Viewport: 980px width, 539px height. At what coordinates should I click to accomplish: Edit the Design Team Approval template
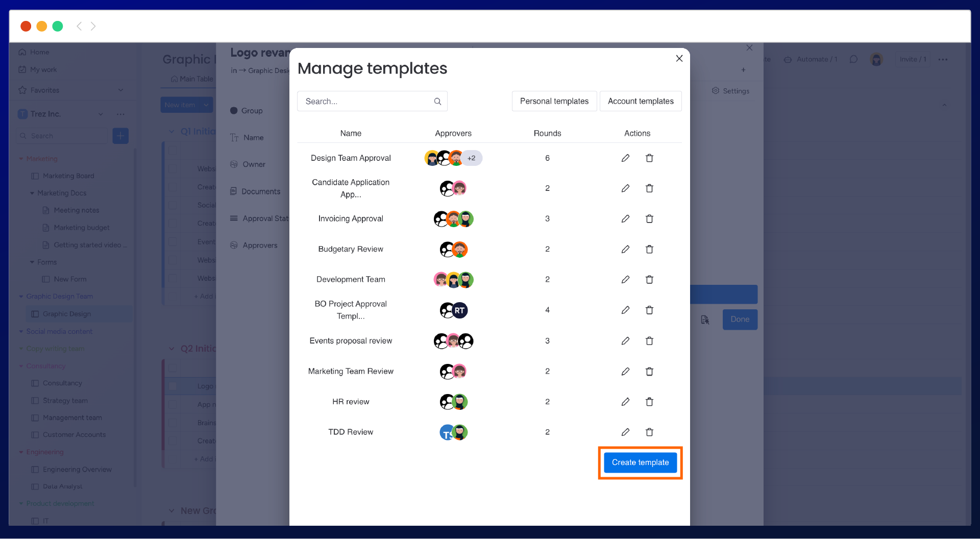[x=625, y=158]
